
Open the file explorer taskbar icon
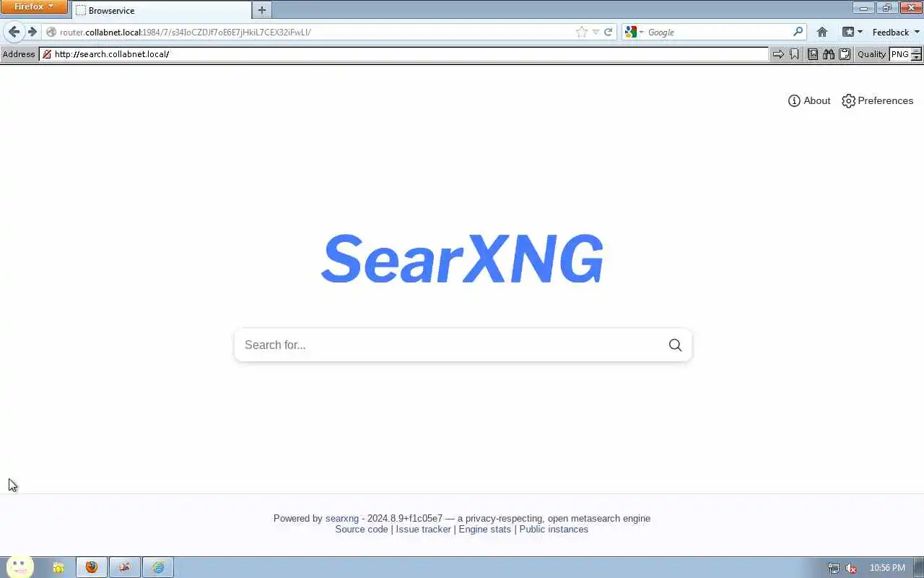tap(58, 568)
